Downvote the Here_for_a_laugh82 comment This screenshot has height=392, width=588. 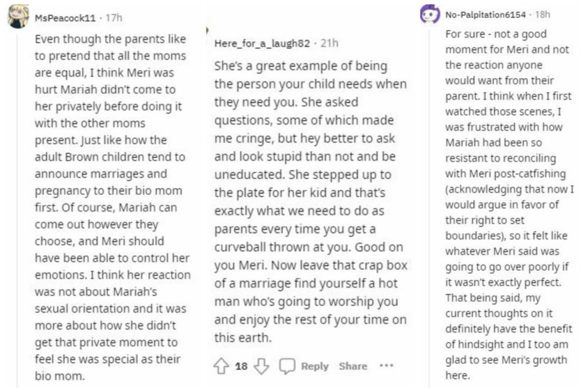(261, 366)
